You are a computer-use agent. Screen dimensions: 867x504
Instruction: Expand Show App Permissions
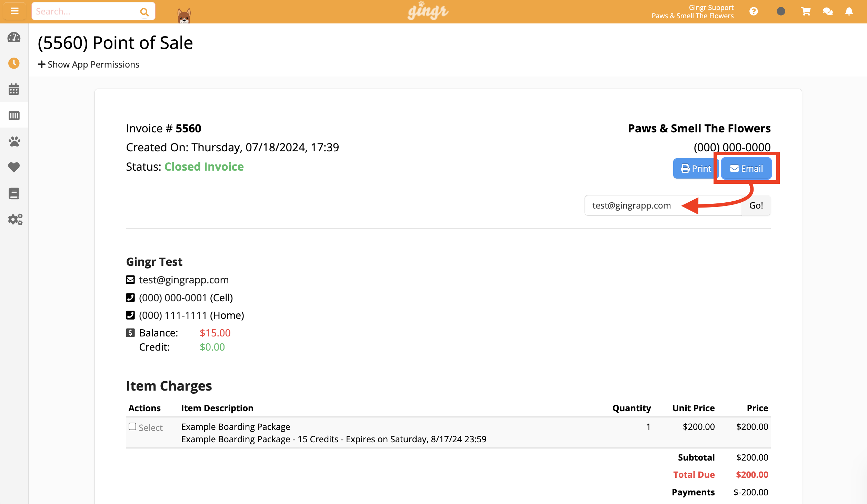pos(89,64)
